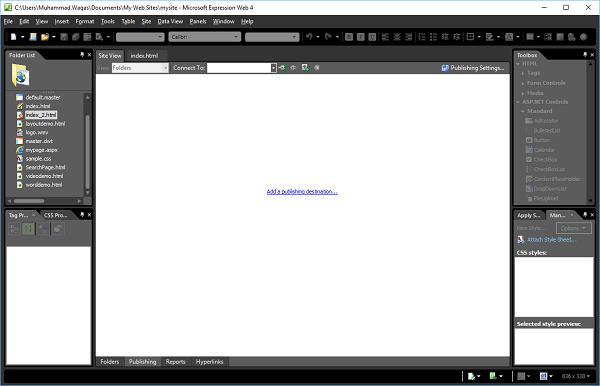Click the Attach Style Sheet icon link
This screenshot has height=386, width=600.
(546, 239)
